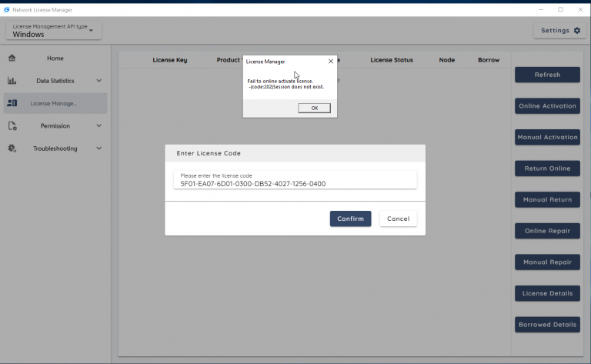Open Borrowed Details
Screen dimensions: 591x364
tap(547, 325)
